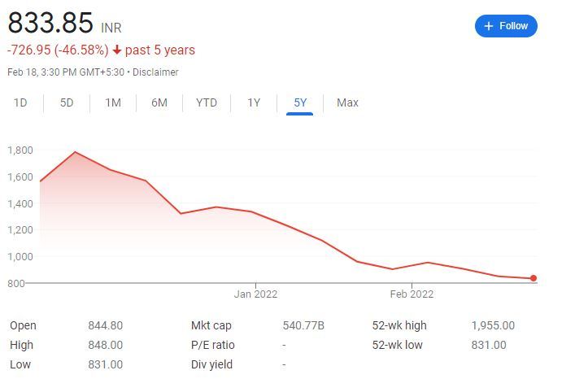Choose the YTD range tab
This screenshot has width=588, height=379.
pos(207,102)
